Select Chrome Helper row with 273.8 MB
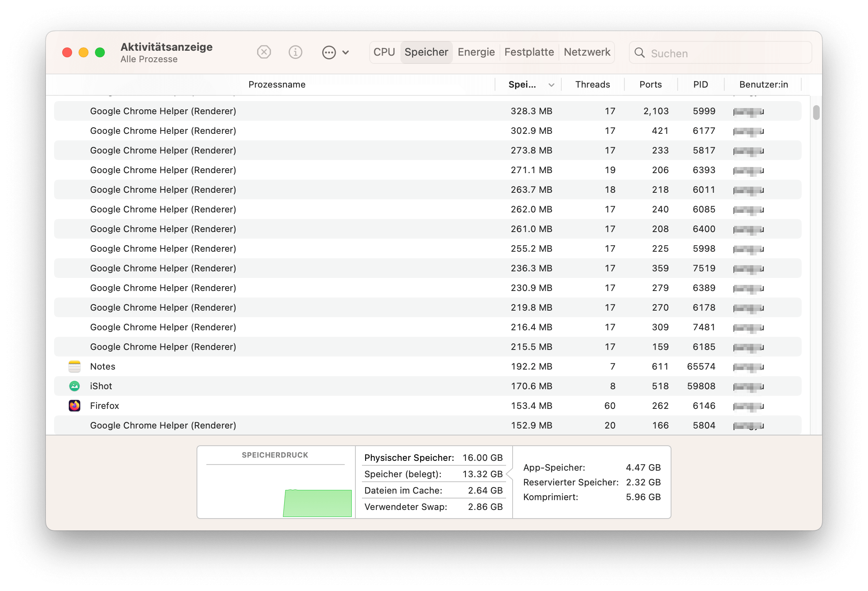This screenshot has height=591, width=868. point(427,150)
